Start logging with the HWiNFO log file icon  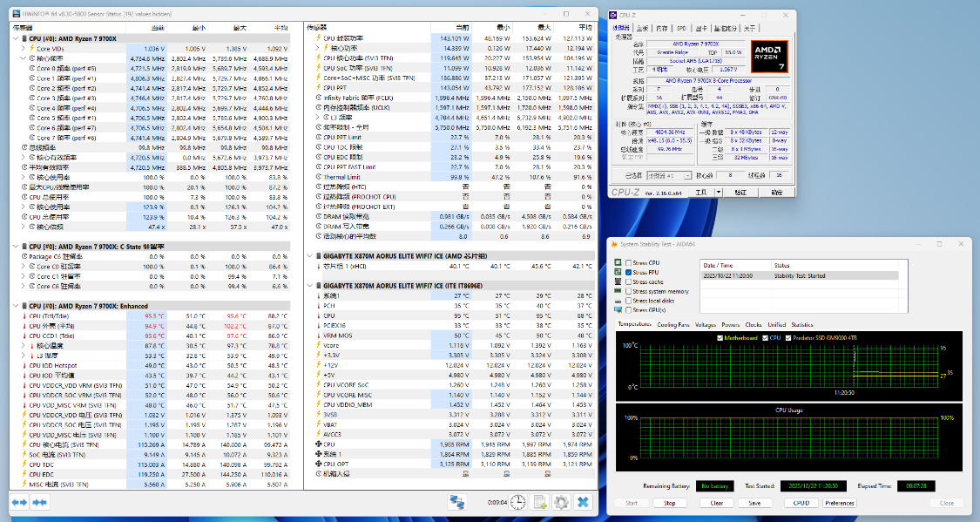point(539,502)
